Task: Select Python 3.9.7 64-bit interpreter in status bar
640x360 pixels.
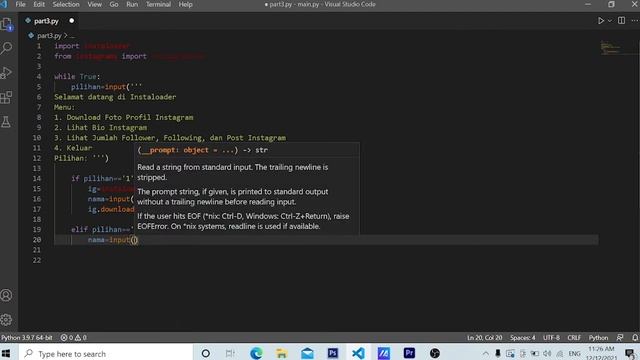Action: (x=27, y=338)
